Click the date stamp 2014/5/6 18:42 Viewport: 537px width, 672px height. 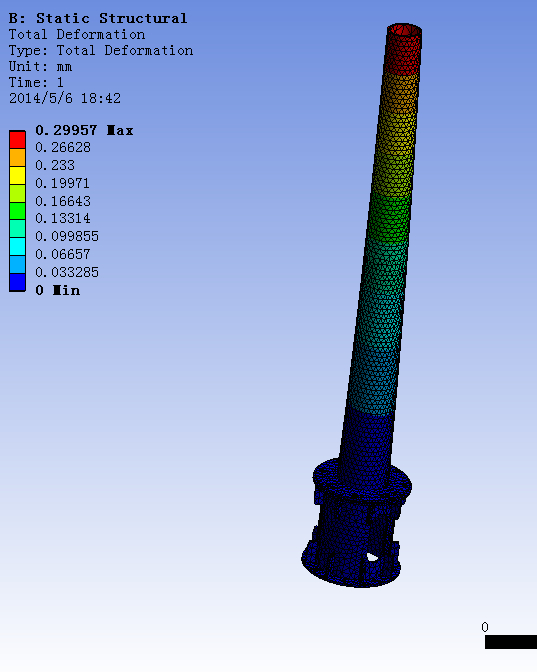pos(65,99)
